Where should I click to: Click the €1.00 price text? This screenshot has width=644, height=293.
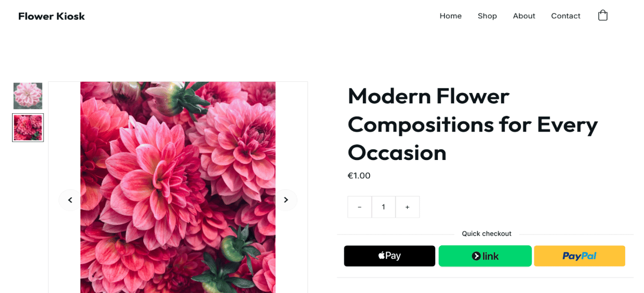point(359,176)
